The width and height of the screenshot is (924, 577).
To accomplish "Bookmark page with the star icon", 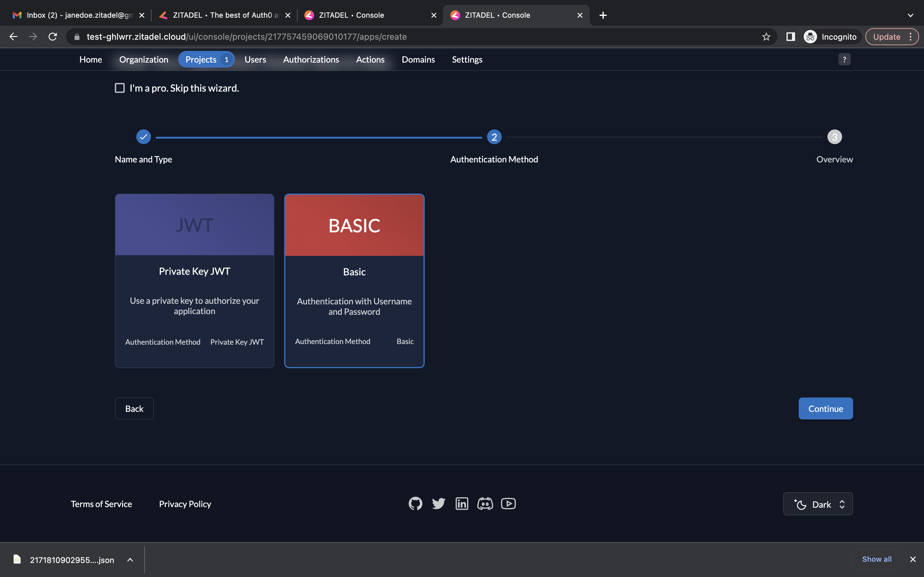I will pyautogui.click(x=766, y=37).
